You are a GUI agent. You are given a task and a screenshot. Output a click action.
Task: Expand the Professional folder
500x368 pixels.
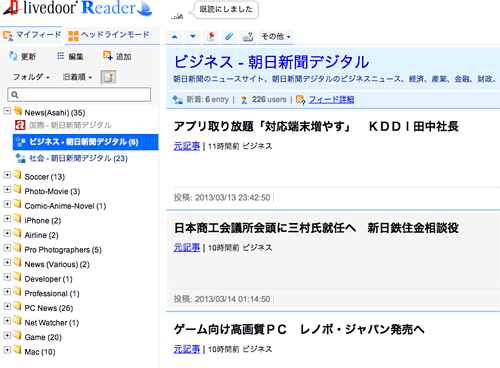7,291
